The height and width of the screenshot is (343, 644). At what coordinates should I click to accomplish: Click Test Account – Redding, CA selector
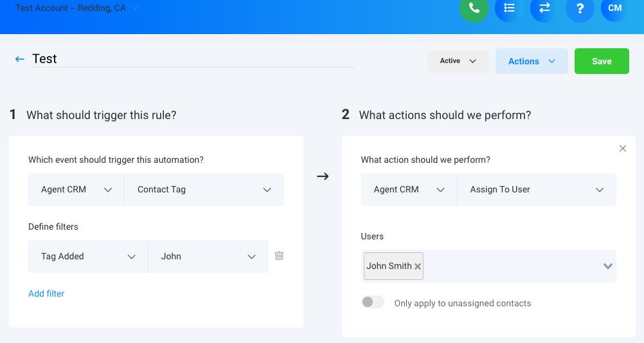76,8
